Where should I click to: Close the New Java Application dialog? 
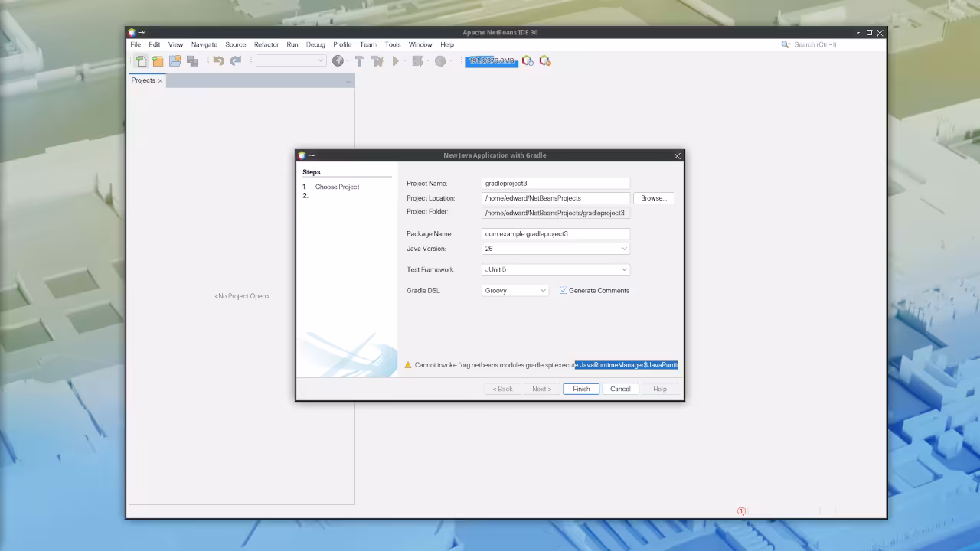677,155
